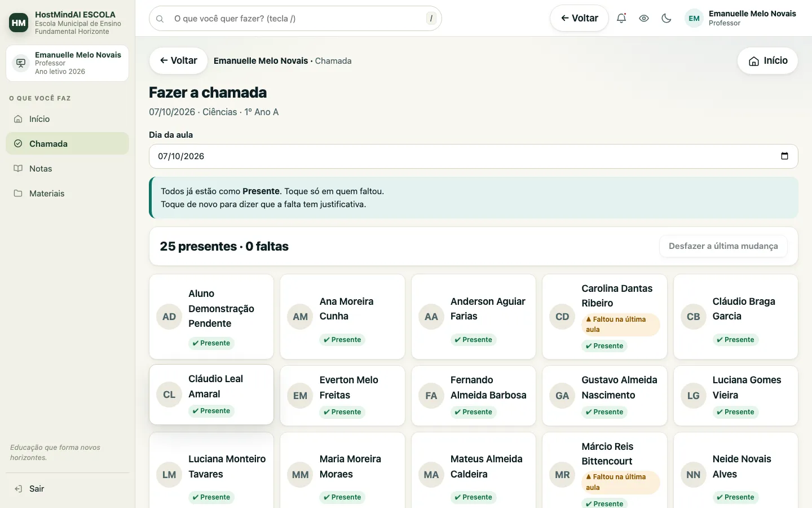Screen dimensions: 812x508
Task: Mark Cláudio Leal Amaral absent
Action: coord(211,395)
